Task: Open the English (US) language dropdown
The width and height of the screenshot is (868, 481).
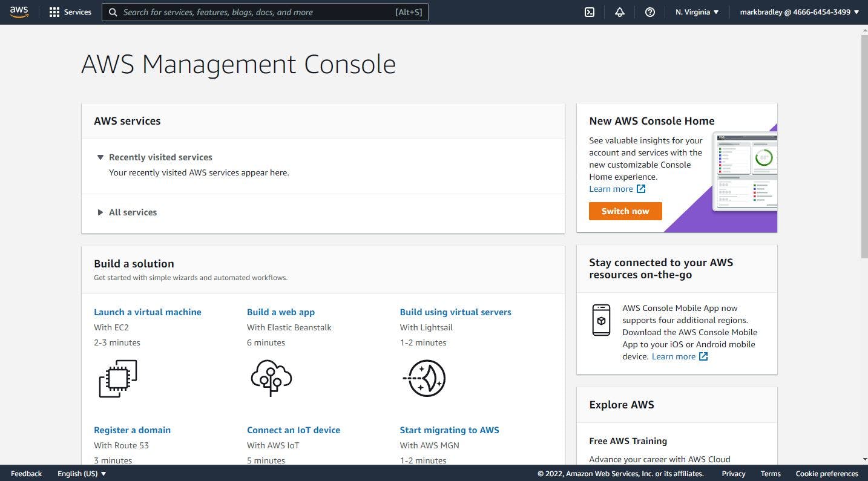Action: [82, 474]
